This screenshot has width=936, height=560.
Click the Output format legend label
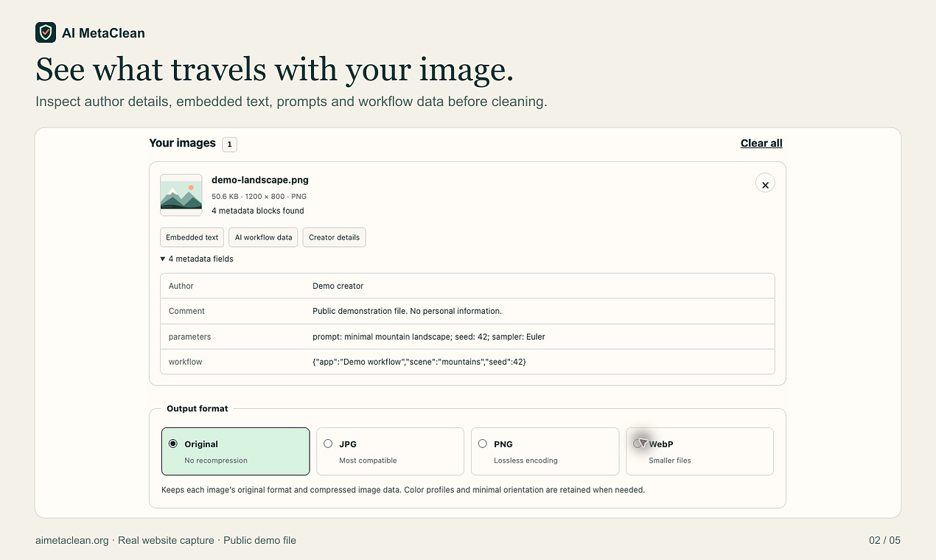[198, 408]
